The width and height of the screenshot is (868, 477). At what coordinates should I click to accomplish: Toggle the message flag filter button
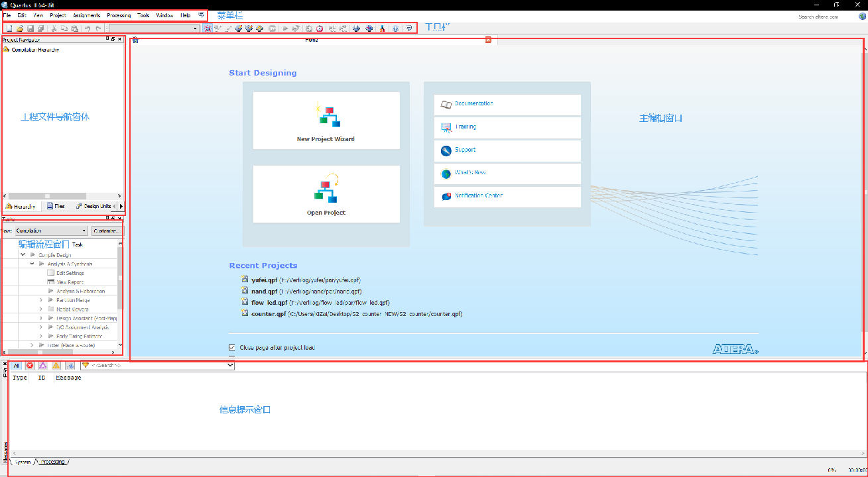[70, 366]
